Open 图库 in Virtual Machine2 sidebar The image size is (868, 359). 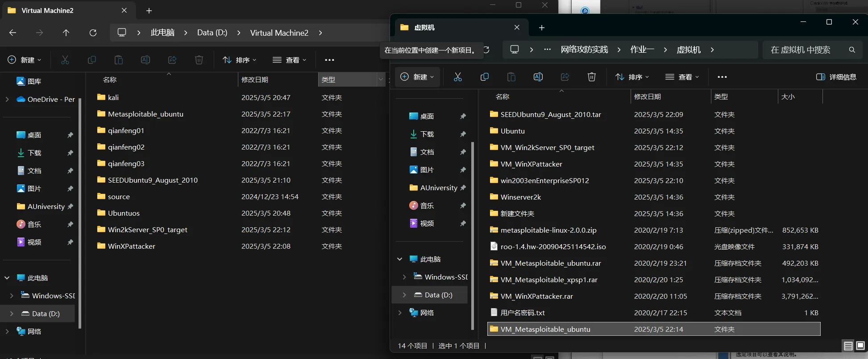pyautogui.click(x=29, y=81)
